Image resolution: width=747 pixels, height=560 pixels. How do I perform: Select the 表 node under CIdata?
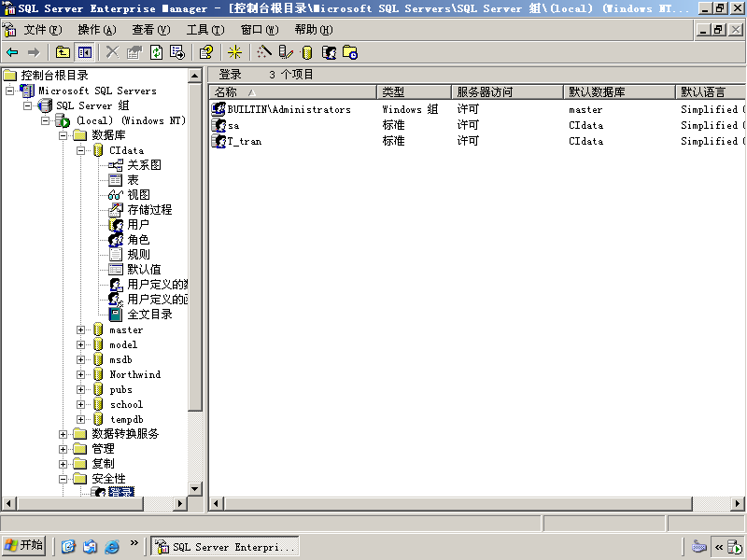pos(133,180)
